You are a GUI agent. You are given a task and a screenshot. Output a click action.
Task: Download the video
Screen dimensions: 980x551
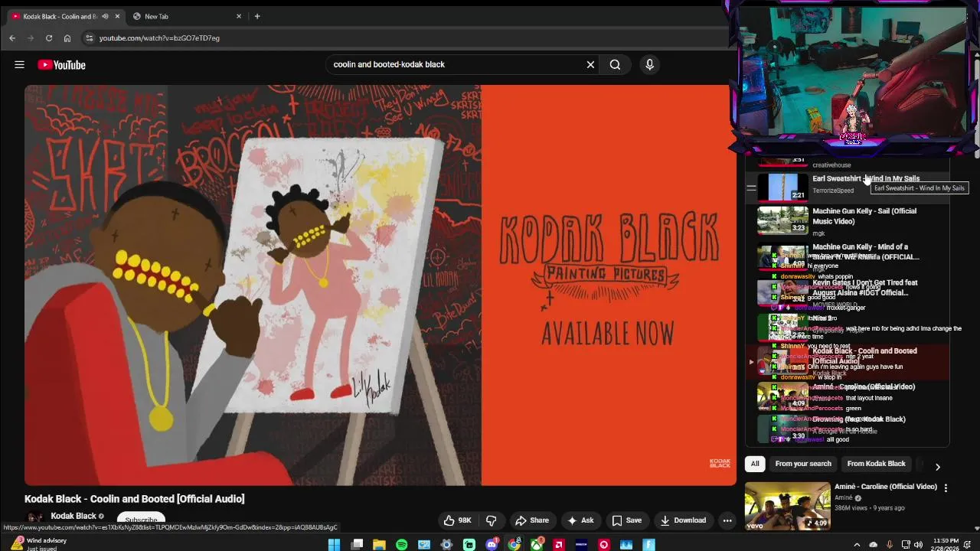tap(683, 520)
